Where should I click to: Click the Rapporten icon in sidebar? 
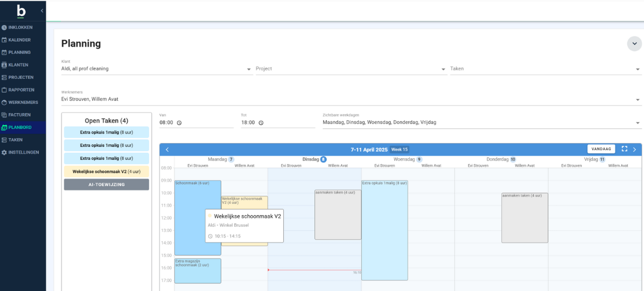(x=4, y=90)
